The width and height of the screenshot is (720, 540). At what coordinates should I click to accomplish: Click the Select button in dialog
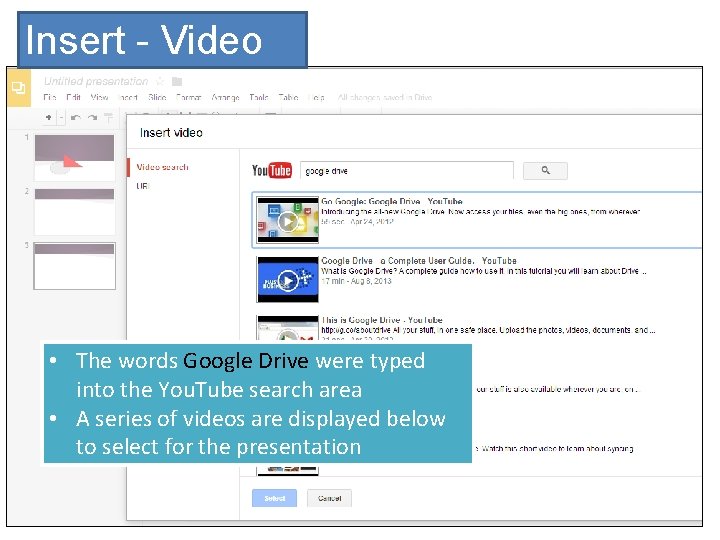pos(274,498)
